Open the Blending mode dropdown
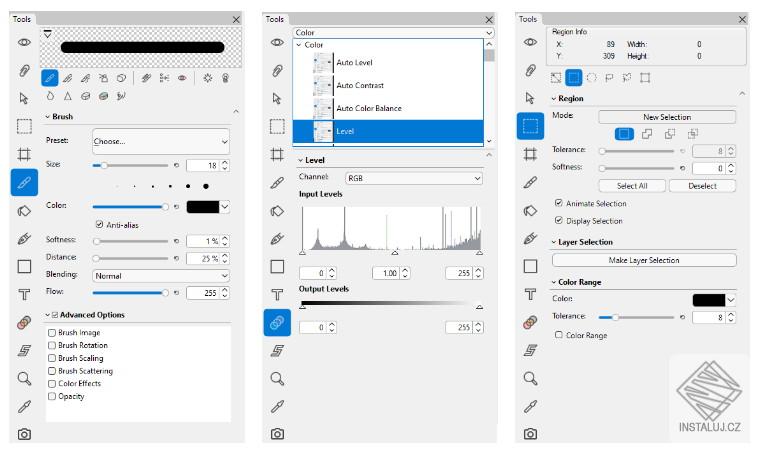This screenshot has height=454, width=760. click(x=161, y=276)
